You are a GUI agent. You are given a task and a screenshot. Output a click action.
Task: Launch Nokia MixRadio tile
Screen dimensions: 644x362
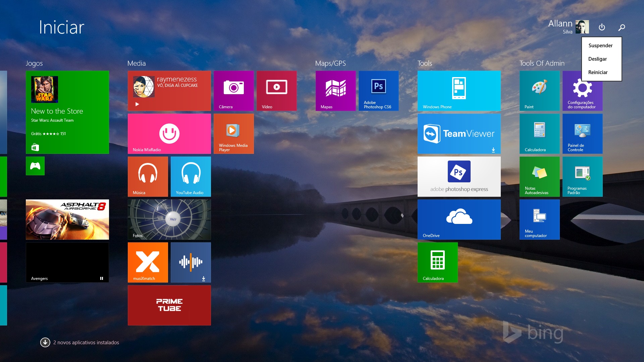169,133
